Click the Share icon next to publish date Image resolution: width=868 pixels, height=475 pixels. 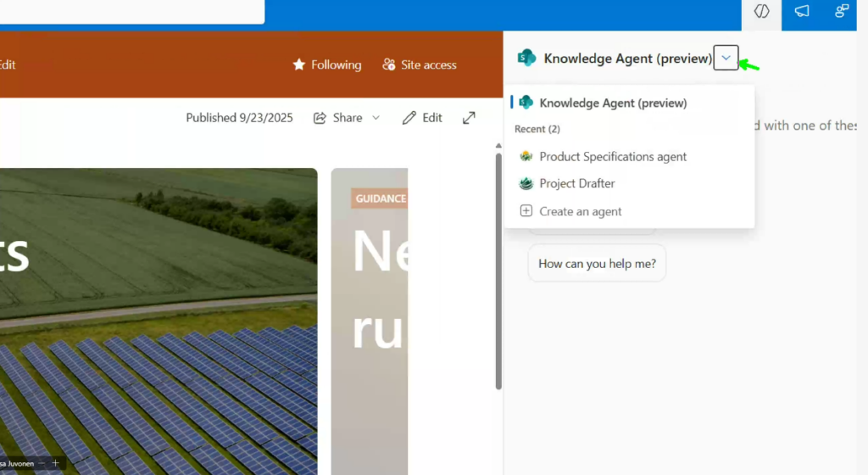click(320, 118)
